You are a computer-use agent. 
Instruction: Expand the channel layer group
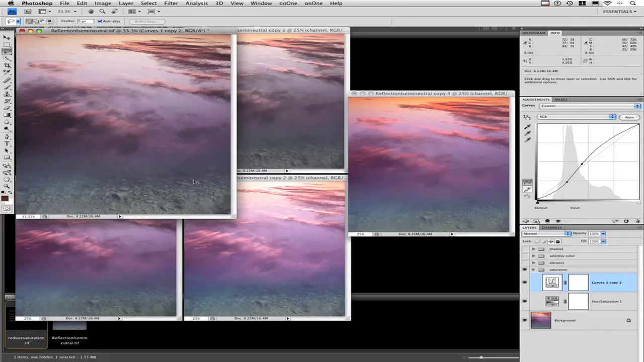click(533, 249)
